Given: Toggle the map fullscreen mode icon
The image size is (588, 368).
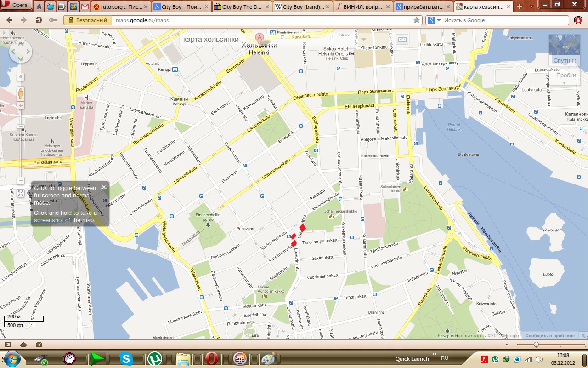Looking at the screenshot, I should coord(21,194).
